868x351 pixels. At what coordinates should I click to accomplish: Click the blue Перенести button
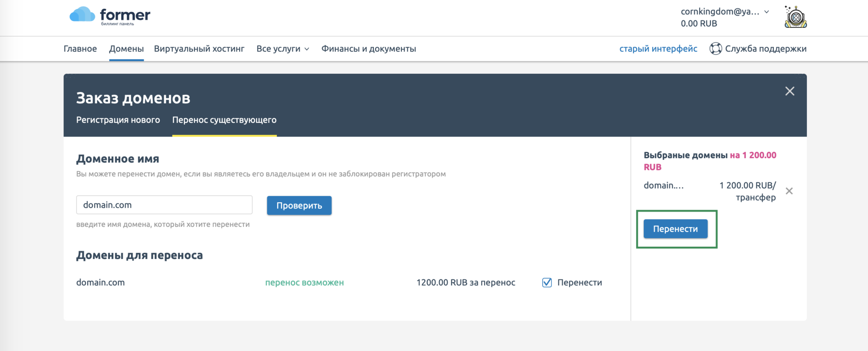[675, 229]
